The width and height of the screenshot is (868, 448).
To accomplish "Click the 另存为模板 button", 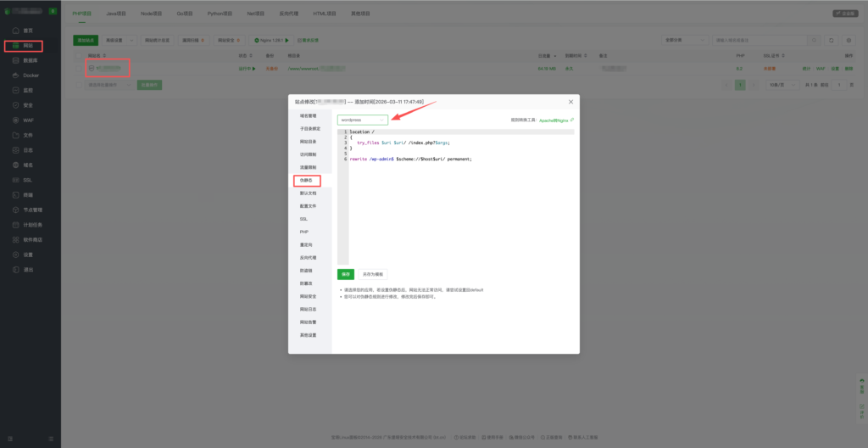I will pos(373,274).
